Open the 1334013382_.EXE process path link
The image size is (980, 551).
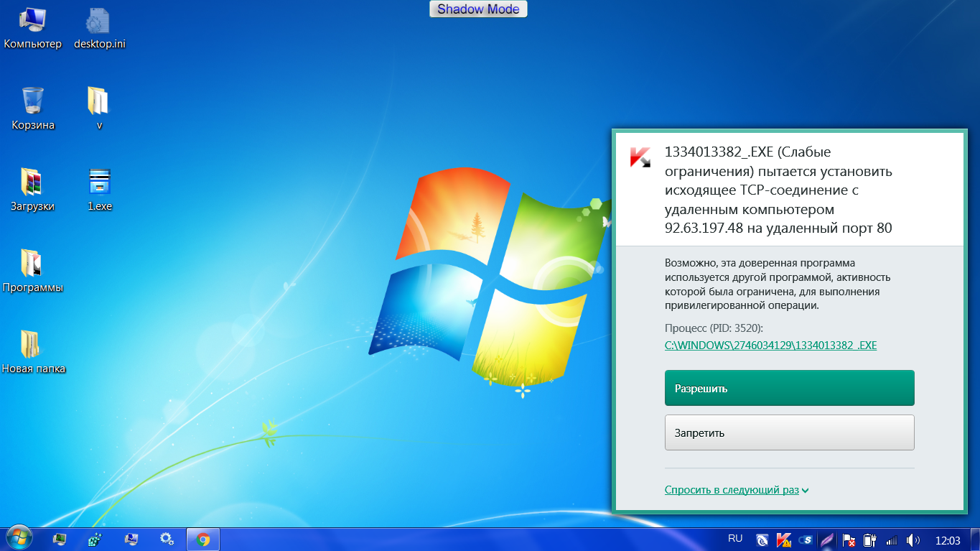(x=771, y=346)
